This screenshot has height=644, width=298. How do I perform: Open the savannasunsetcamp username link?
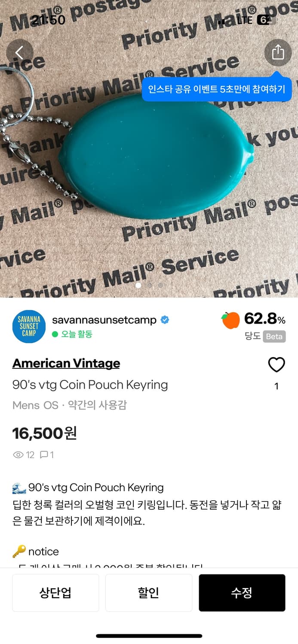104,320
